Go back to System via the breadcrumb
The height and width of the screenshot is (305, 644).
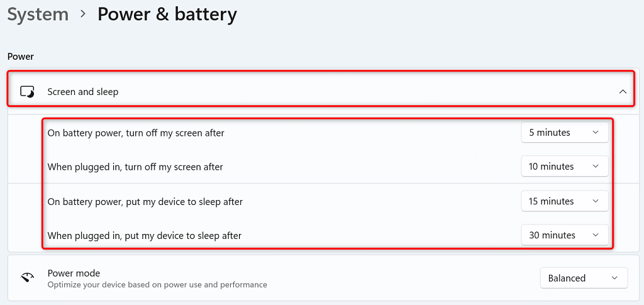pos(37,14)
